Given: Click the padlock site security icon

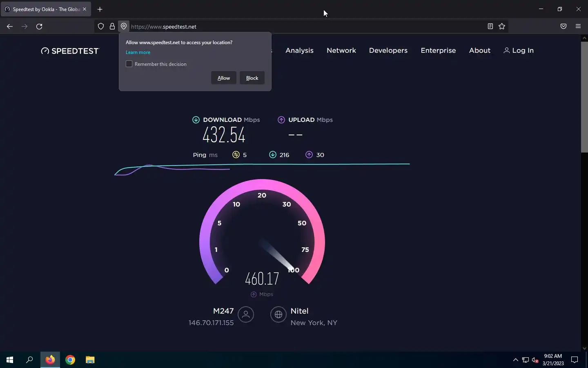Looking at the screenshot, I should [112, 27].
